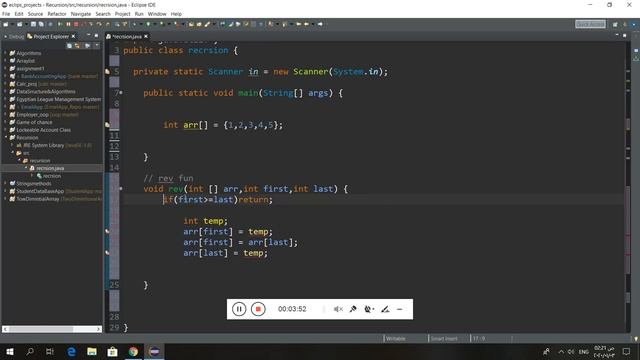640x360 pixels.
Task: Open the drawing pen tool on recorder
Action: [x=385, y=309]
